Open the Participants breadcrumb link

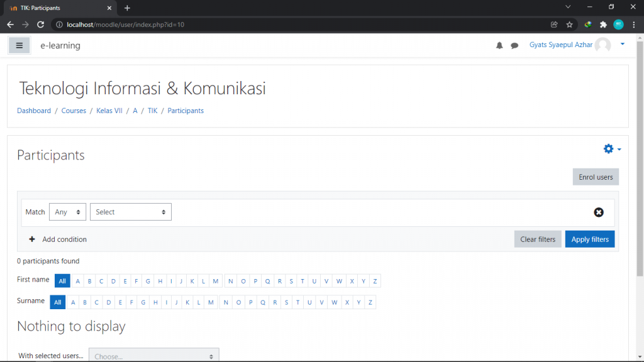[186, 111]
